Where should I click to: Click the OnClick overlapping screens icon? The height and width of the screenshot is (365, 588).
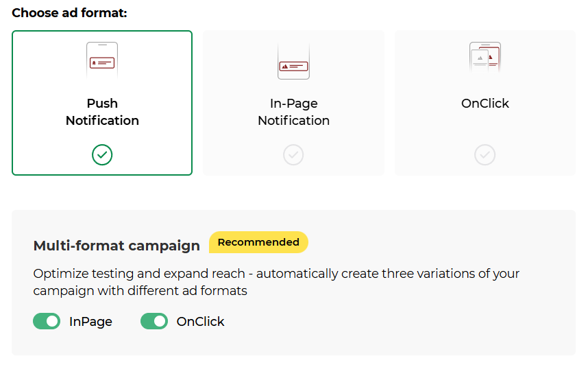485,58
